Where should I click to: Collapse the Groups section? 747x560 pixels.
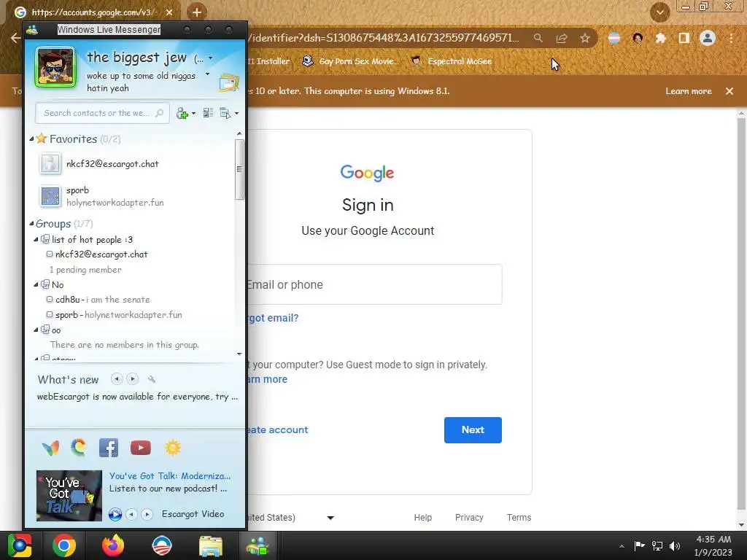[31, 223]
